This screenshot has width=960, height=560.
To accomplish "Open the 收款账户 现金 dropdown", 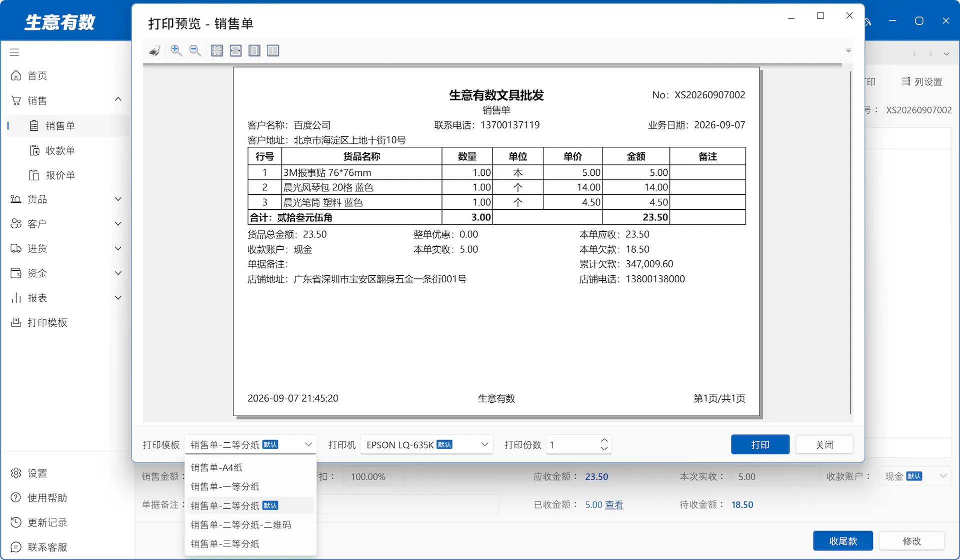I will [915, 477].
